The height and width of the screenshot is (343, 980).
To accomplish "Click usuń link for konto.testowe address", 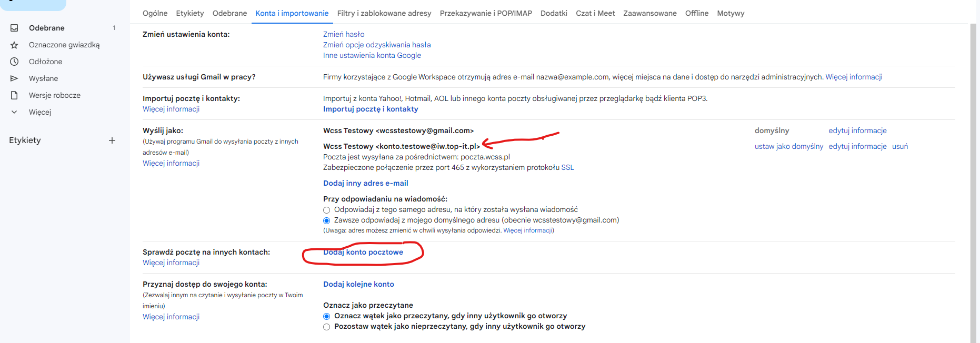I will pyautogui.click(x=900, y=146).
